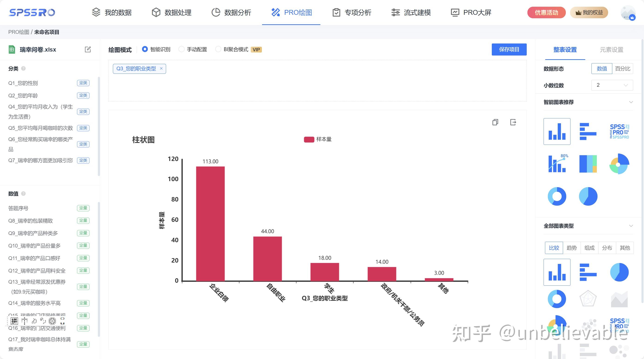Select the horizontal bar chart recommendation
644x359 pixels.
click(588, 131)
